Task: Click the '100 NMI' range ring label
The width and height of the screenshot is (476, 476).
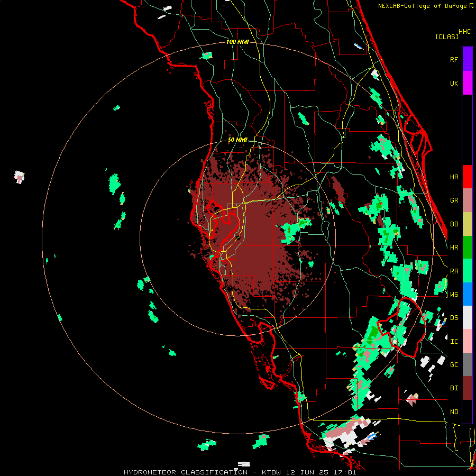Action: [x=237, y=42]
